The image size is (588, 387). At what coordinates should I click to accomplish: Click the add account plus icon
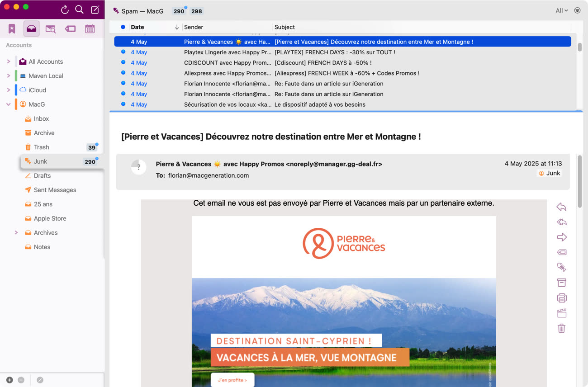tap(9, 380)
